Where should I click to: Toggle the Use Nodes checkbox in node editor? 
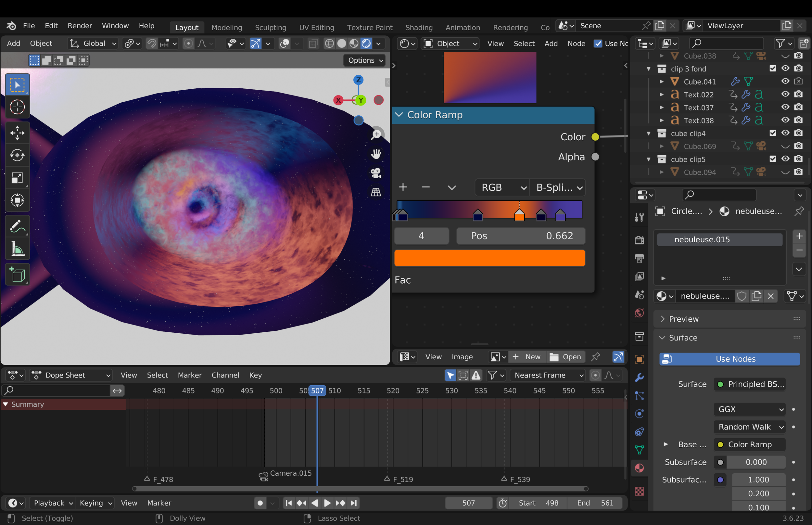(x=598, y=43)
